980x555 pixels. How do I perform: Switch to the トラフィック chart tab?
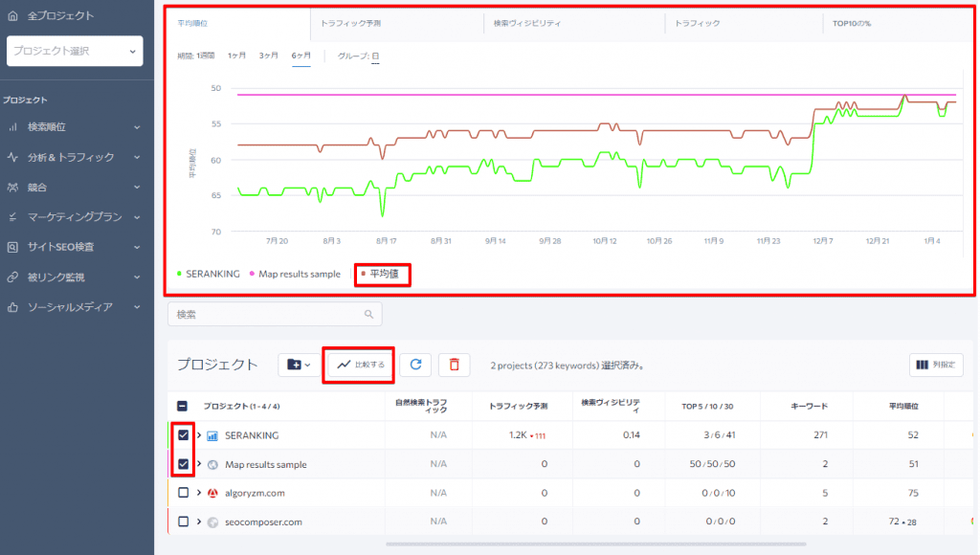[744, 24]
